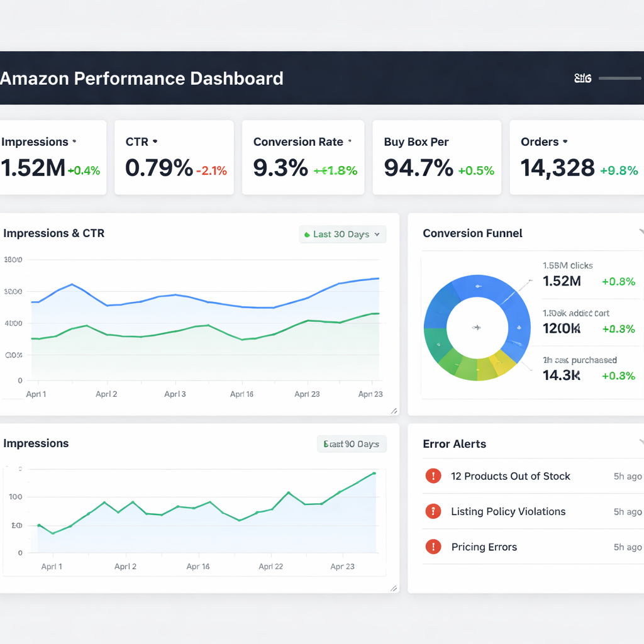The width and height of the screenshot is (644, 644).
Task: Click the gray progress bar in the header
Action: (x=621, y=78)
